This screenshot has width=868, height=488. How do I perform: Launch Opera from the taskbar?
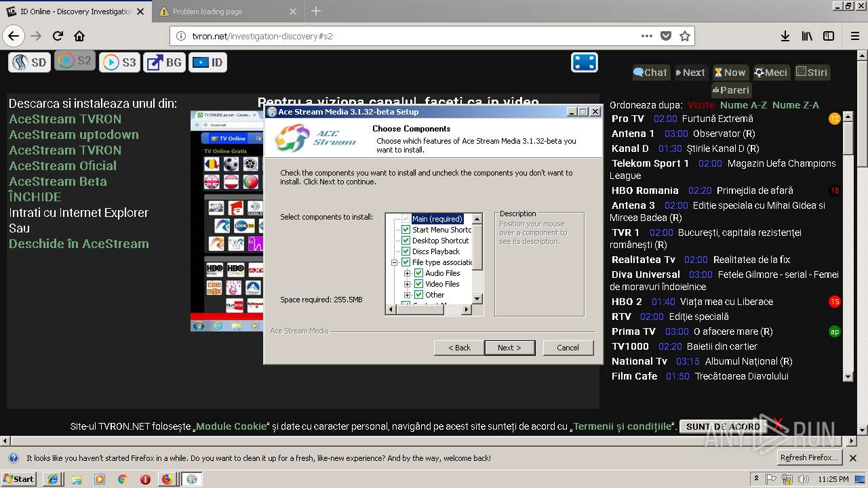pyautogui.click(x=145, y=479)
